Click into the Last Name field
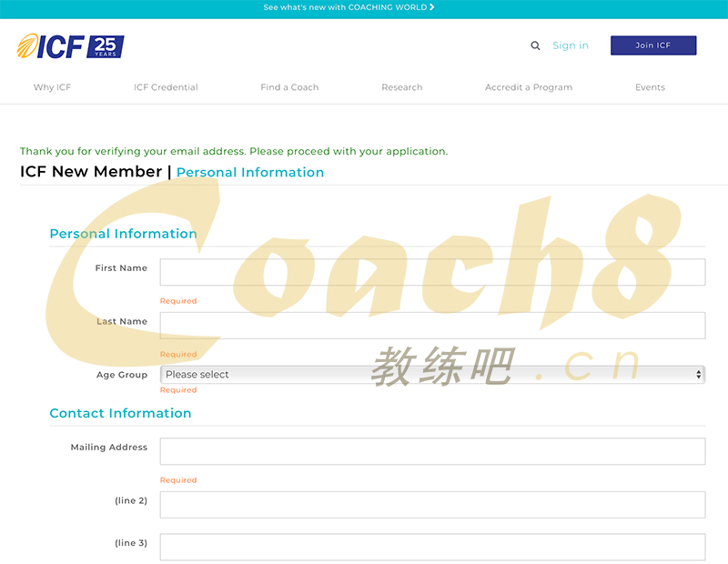Image resolution: width=728 pixels, height=564 pixels. coord(432,326)
